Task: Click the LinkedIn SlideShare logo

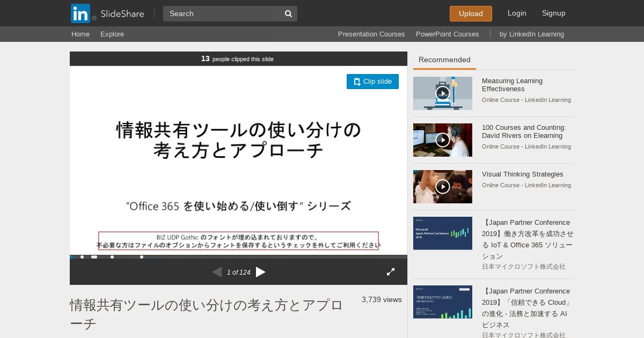Action: click(107, 13)
